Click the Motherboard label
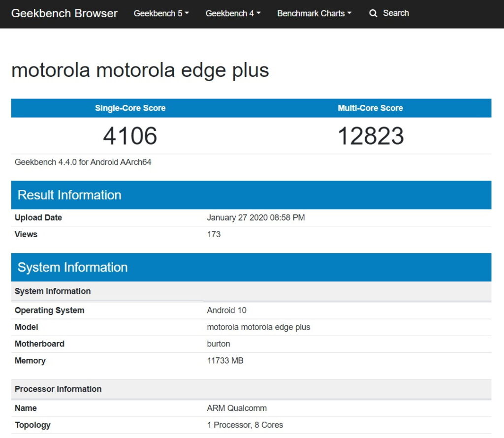504x438 pixels. [39, 344]
